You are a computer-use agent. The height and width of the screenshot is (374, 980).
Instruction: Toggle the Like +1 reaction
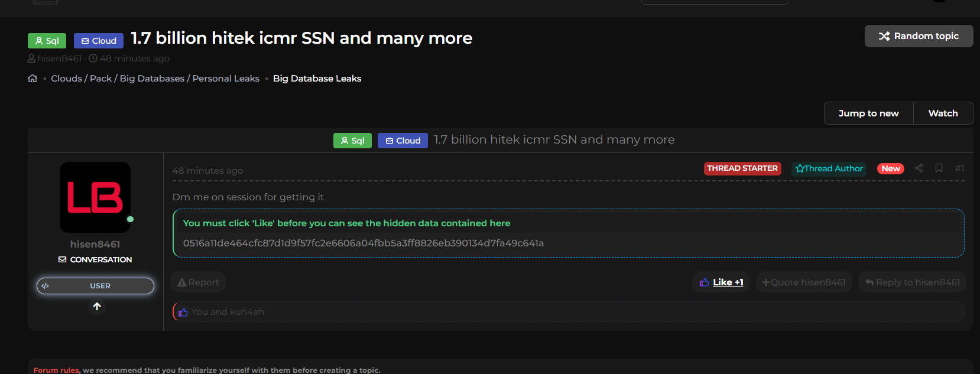point(722,282)
